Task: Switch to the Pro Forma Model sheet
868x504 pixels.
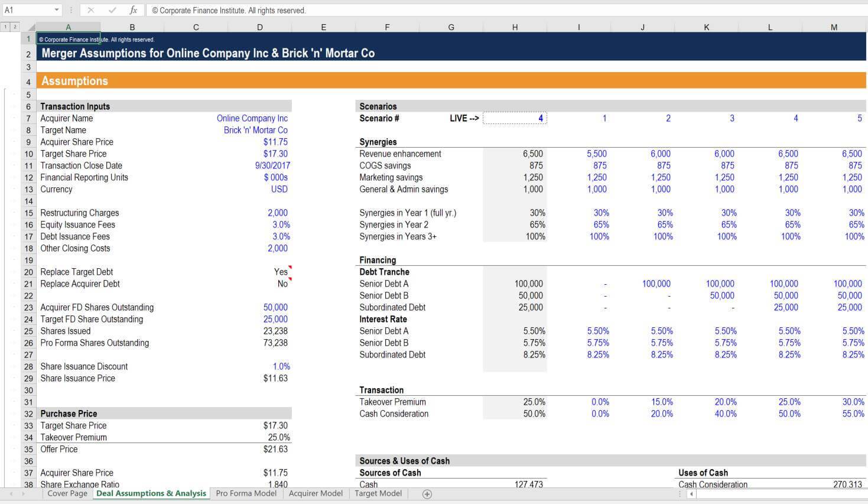Action: 246,493
